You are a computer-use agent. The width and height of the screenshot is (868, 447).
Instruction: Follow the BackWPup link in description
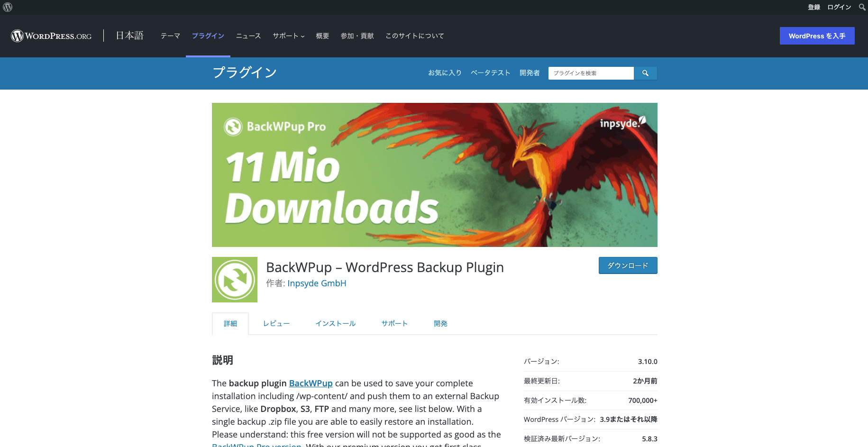click(311, 383)
